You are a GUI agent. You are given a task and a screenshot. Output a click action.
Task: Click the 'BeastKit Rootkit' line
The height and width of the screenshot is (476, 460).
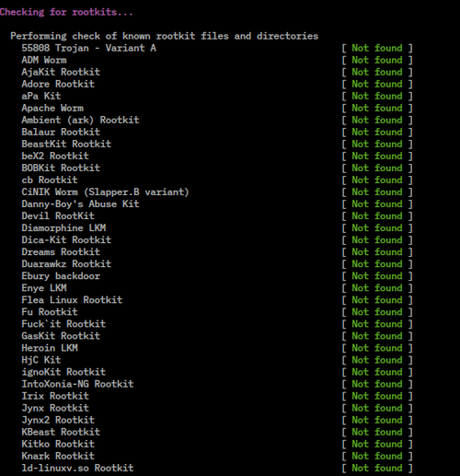(x=66, y=144)
